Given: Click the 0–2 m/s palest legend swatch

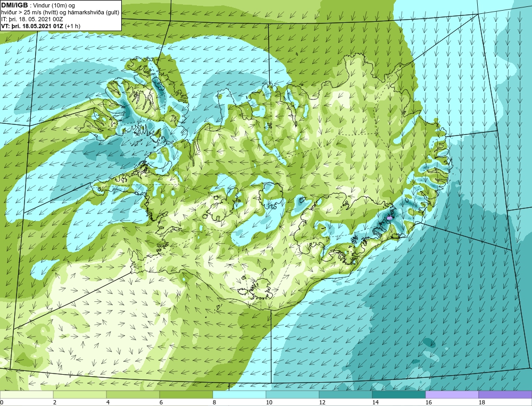Looking at the screenshot, I should (27, 394).
